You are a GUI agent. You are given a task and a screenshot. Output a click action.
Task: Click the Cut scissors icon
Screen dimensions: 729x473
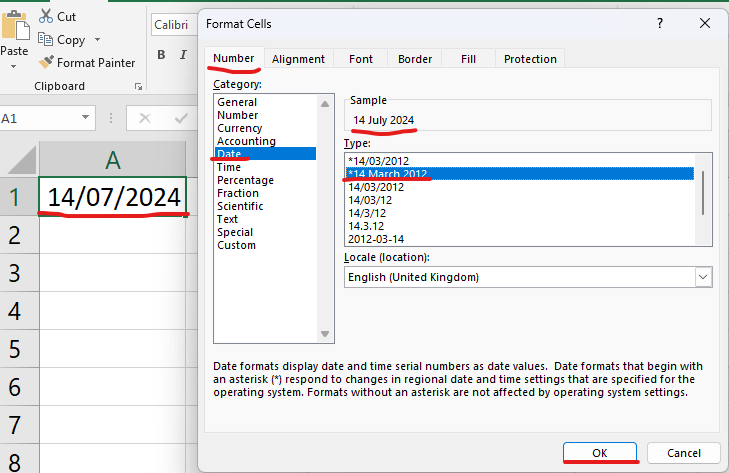[x=46, y=16]
